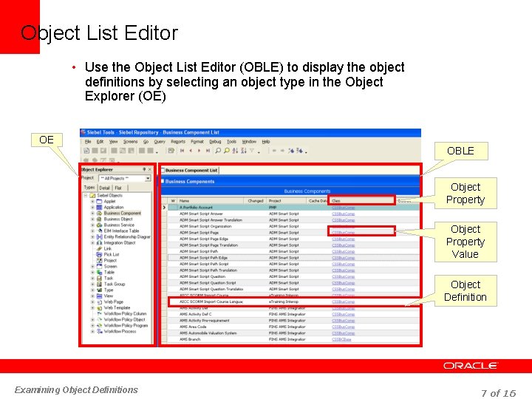
Task: Click the Sort Descending toolbar icon
Action: point(244,151)
